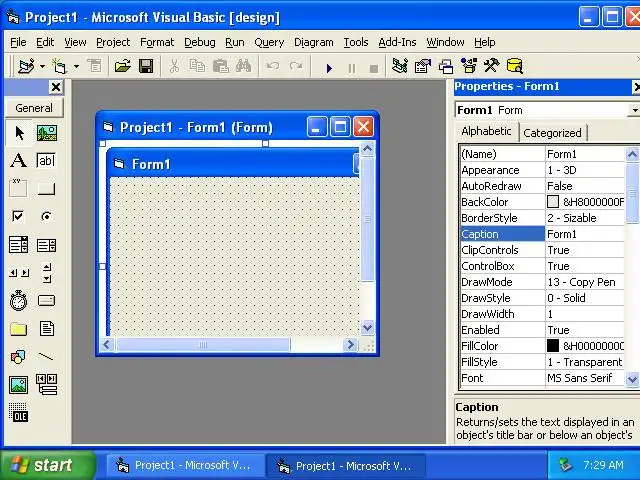Click the General toolbox tab button
640x480 pixels.
[34, 108]
